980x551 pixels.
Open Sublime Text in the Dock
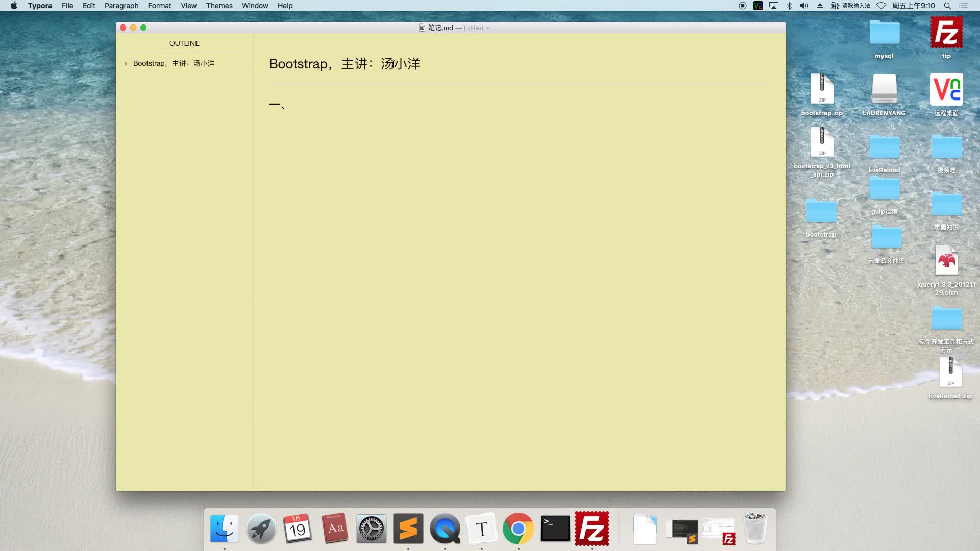pyautogui.click(x=408, y=529)
